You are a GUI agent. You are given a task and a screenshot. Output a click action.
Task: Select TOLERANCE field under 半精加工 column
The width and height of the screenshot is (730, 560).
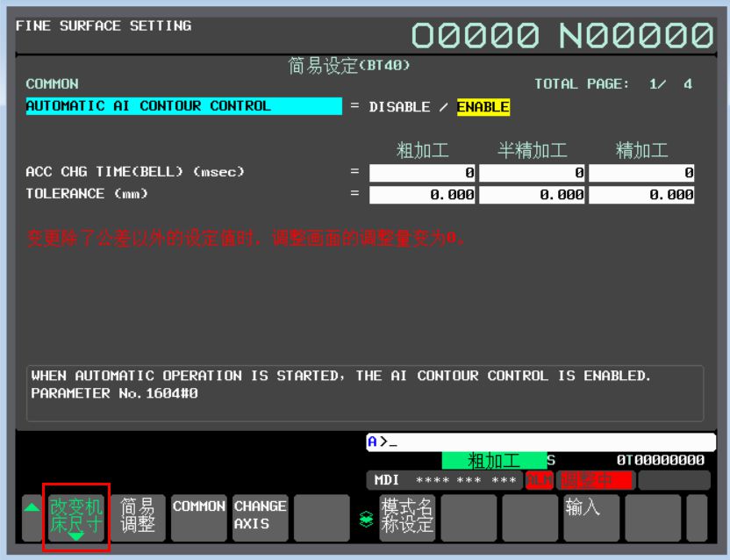click(x=532, y=195)
